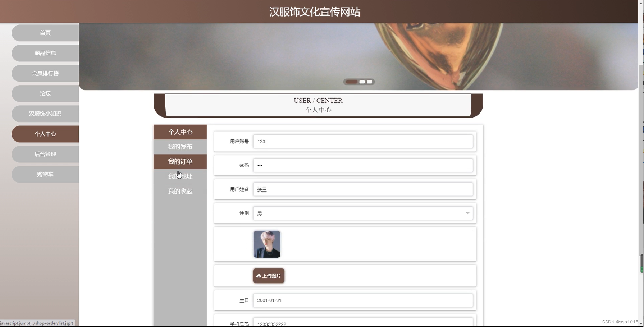644x327 pixels.
Task: Open 后台管理 admin panel
Action: pos(45,154)
